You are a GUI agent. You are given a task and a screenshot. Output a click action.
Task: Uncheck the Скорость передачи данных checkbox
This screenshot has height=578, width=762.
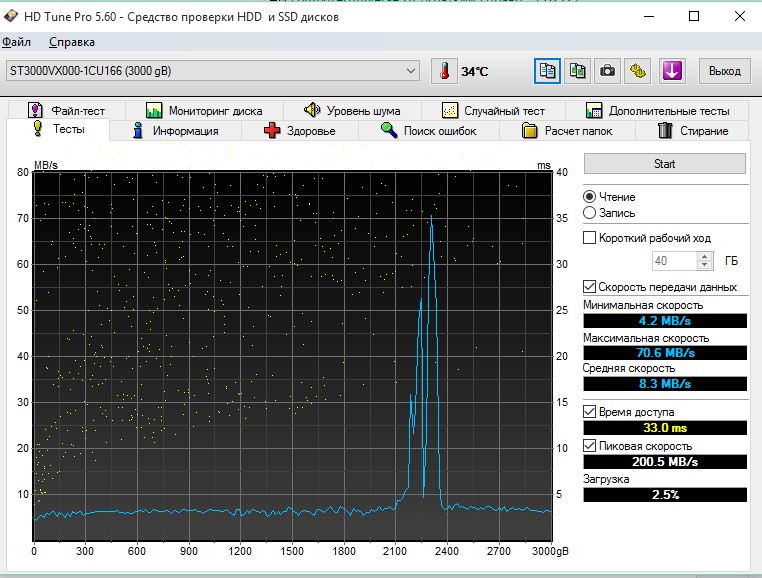pyautogui.click(x=590, y=287)
